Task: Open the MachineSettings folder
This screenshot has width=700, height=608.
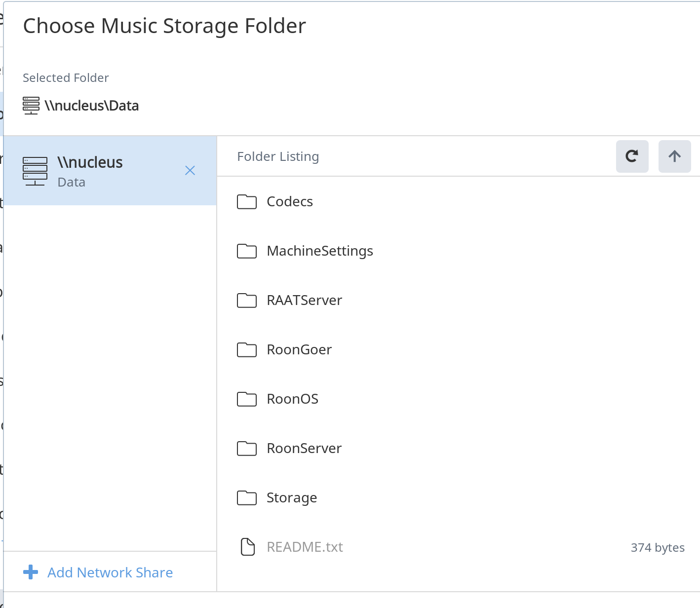Action: [319, 251]
